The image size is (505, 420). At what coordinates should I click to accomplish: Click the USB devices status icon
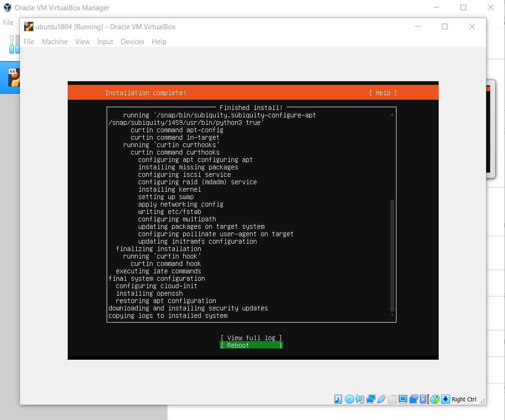382,399
